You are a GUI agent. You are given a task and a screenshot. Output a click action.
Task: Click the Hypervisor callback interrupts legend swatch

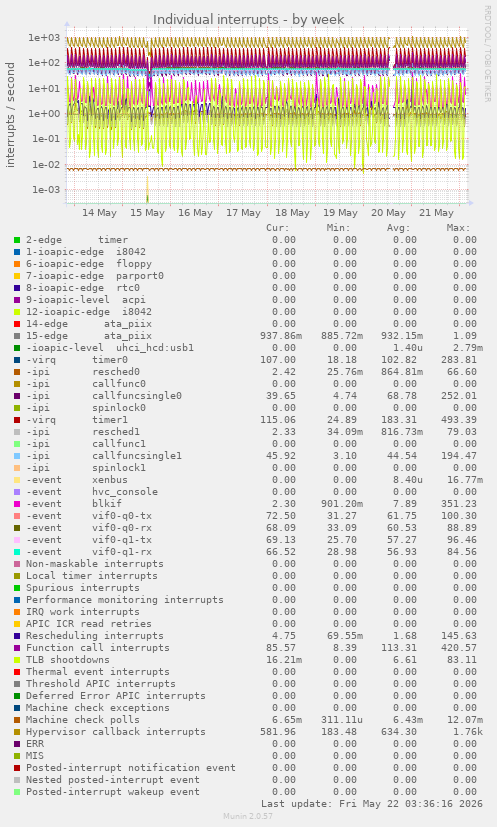pyautogui.click(x=17, y=732)
